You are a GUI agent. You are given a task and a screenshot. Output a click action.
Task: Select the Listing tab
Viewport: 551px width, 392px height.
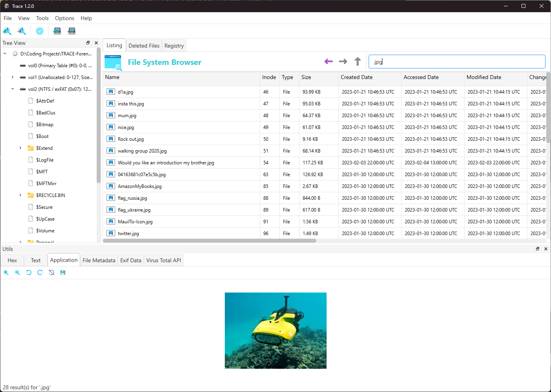114,45
